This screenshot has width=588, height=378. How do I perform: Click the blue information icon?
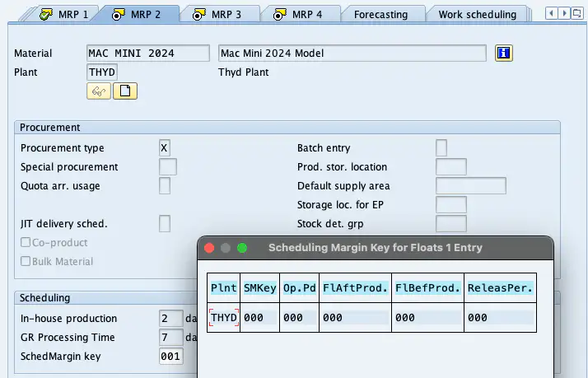pos(504,53)
